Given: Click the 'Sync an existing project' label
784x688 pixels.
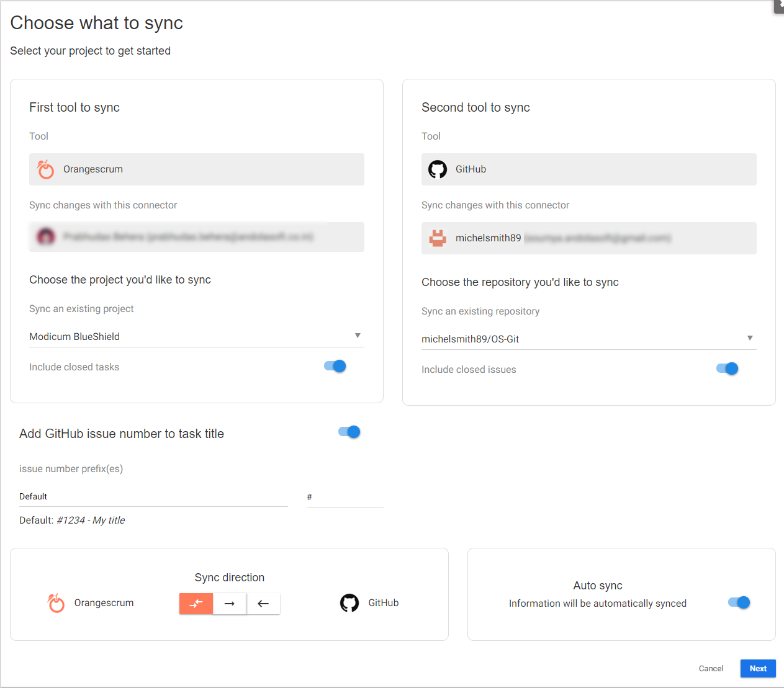Looking at the screenshot, I should click(81, 309).
